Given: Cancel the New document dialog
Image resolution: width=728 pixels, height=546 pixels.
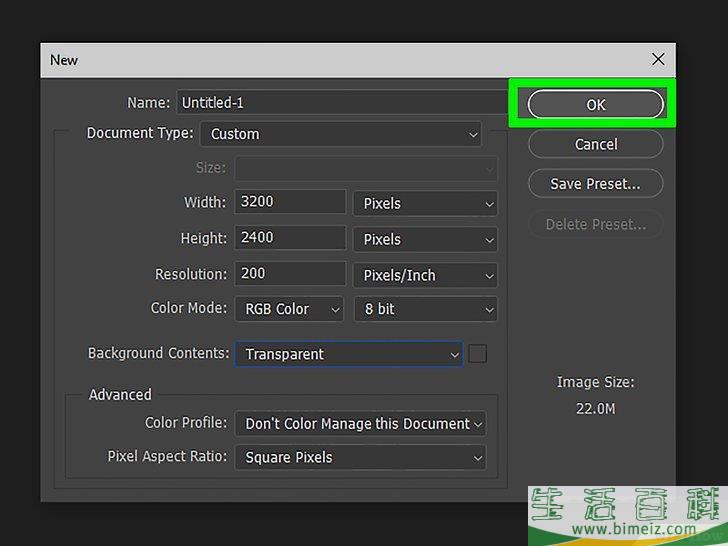Looking at the screenshot, I should pyautogui.click(x=596, y=144).
